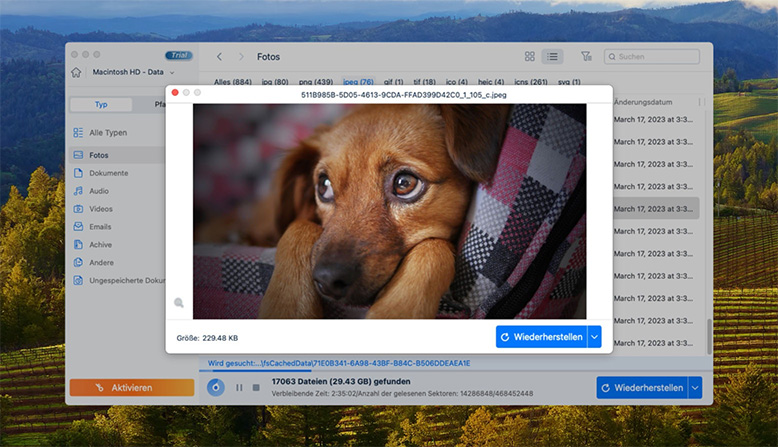The width and height of the screenshot is (778, 447).
Task: Select Fotos category in sidebar
Action: tap(118, 155)
